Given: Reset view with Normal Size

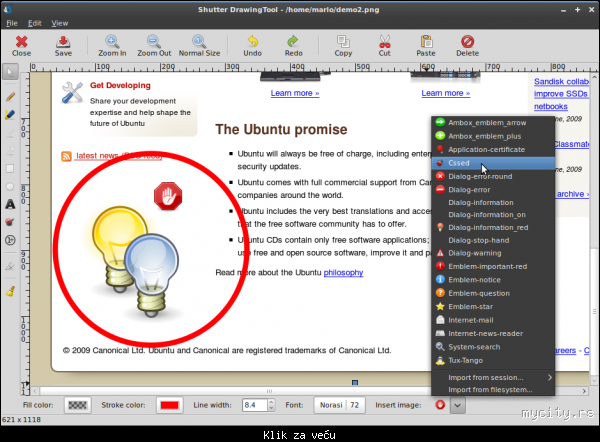Looking at the screenshot, I should (x=199, y=46).
